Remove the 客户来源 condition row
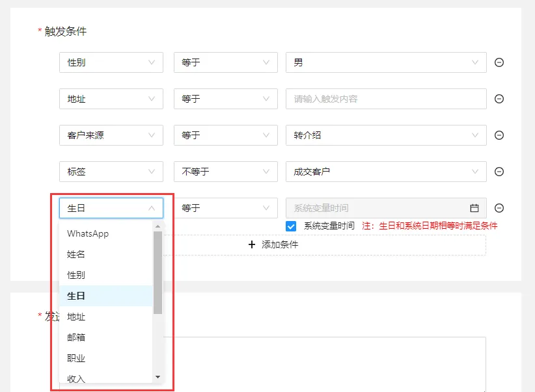 click(x=499, y=135)
